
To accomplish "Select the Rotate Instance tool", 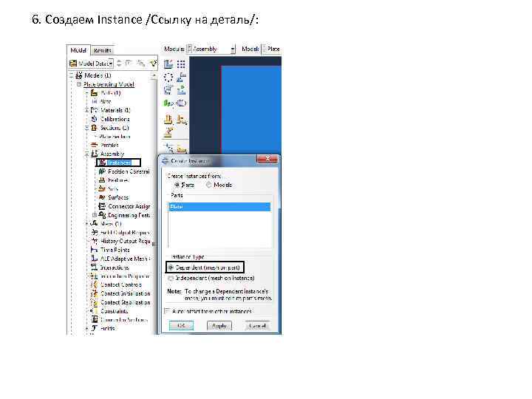I will point(168,90).
